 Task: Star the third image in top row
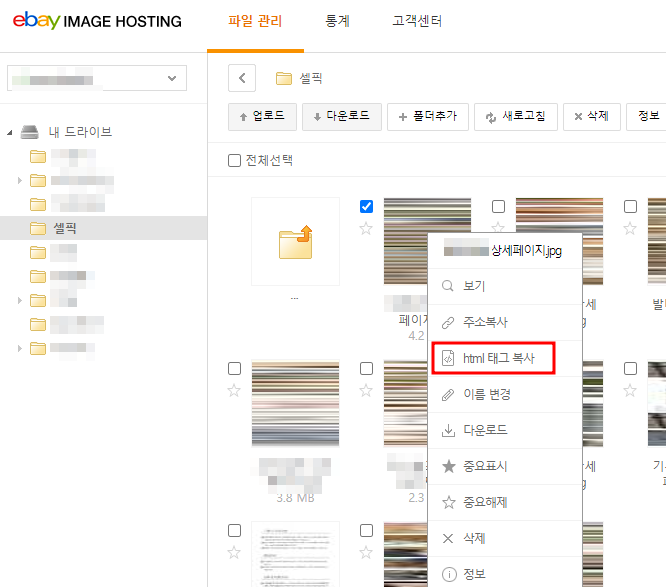[x=630, y=229]
